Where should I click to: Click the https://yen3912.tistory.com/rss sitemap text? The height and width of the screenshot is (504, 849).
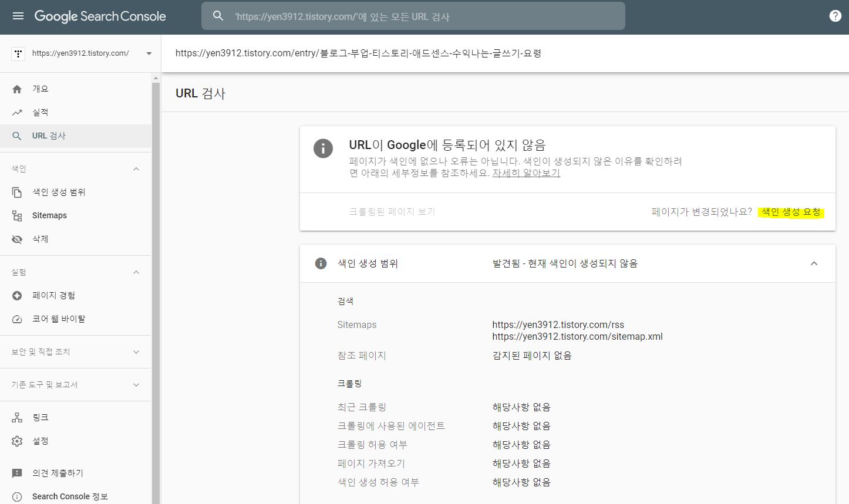point(558,324)
